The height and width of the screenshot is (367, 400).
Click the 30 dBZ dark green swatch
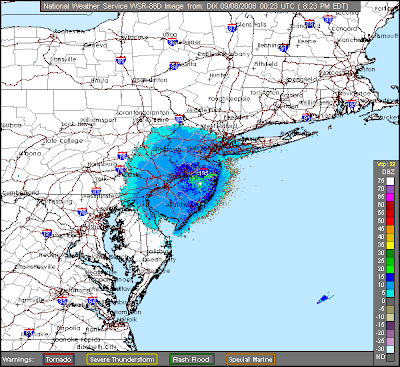[x=390, y=253]
